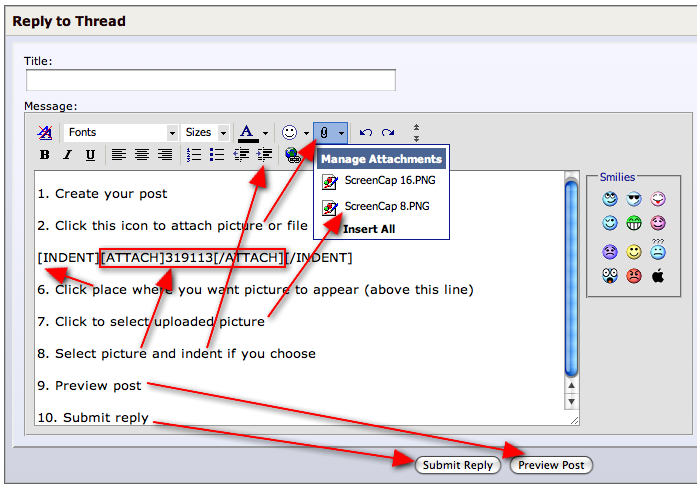Screen dimensions: 697x489
Task: Click the scrollbar down arrow
Action: click(571, 402)
